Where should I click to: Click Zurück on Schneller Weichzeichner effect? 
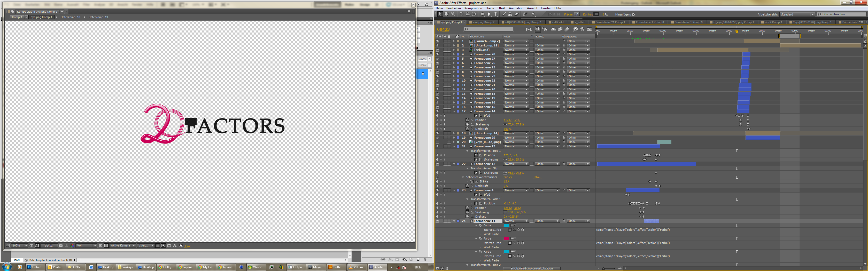point(507,177)
